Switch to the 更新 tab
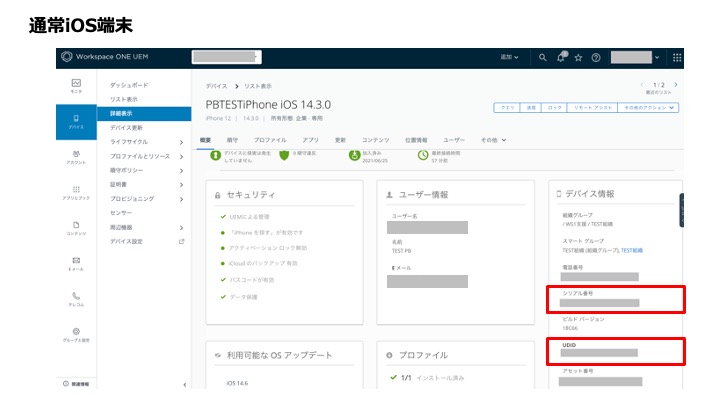The image size is (720, 405). click(340, 140)
